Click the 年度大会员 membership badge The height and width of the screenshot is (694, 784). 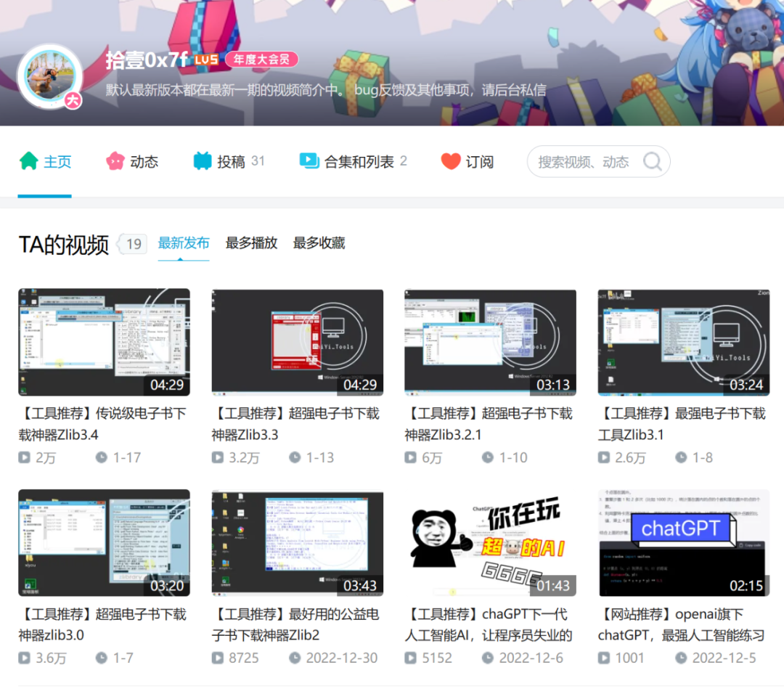tap(261, 60)
